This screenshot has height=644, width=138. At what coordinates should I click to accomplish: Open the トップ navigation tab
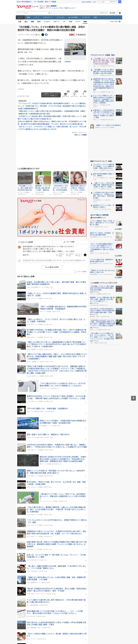[x=20, y=17]
